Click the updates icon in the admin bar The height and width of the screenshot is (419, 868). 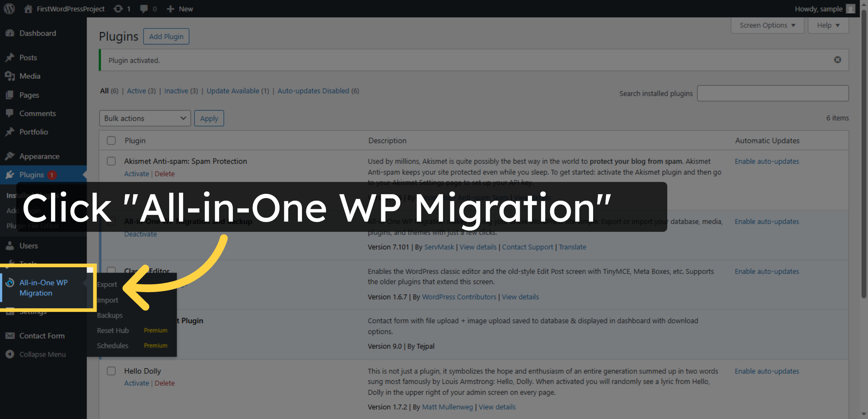119,9
